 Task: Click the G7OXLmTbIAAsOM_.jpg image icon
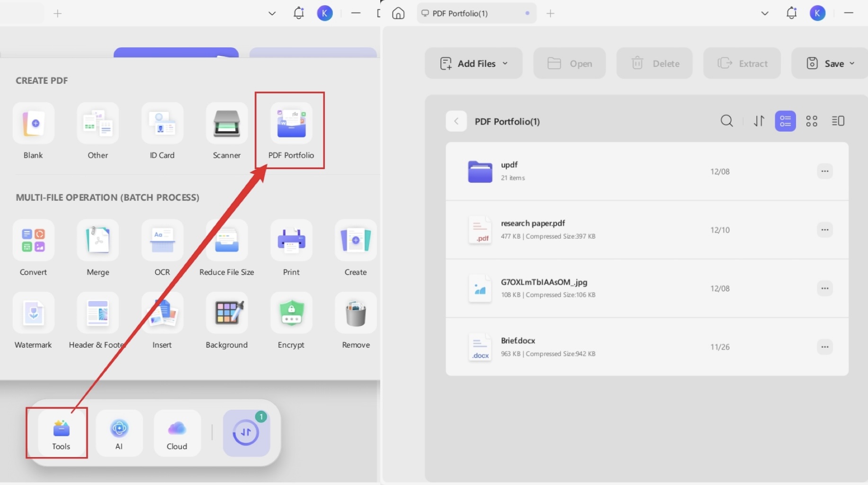pyautogui.click(x=480, y=288)
